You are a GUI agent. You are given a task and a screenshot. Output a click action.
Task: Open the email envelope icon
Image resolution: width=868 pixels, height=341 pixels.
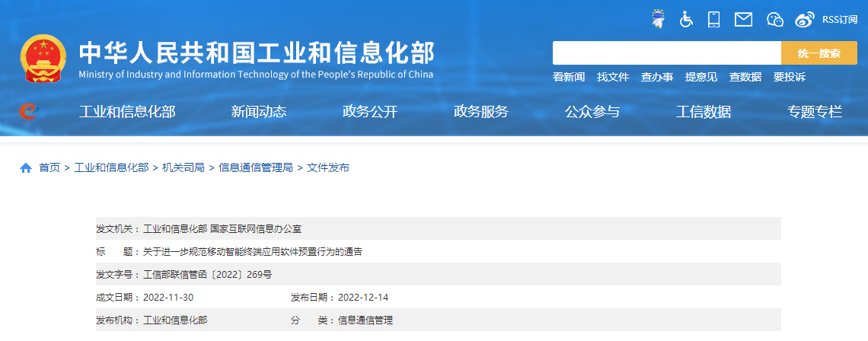(x=743, y=19)
